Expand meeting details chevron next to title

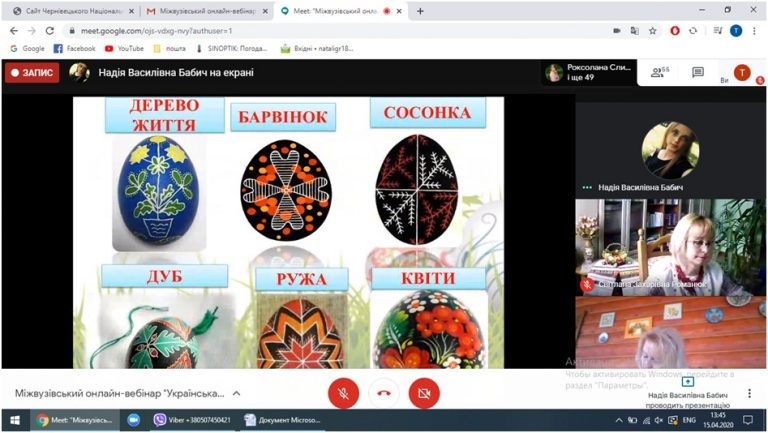pyautogui.click(x=237, y=393)
